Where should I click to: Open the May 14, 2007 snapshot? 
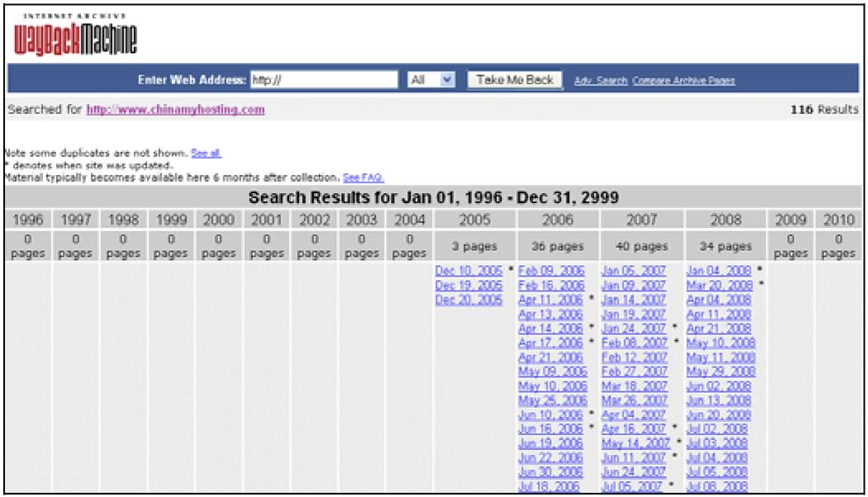point(636,443)
